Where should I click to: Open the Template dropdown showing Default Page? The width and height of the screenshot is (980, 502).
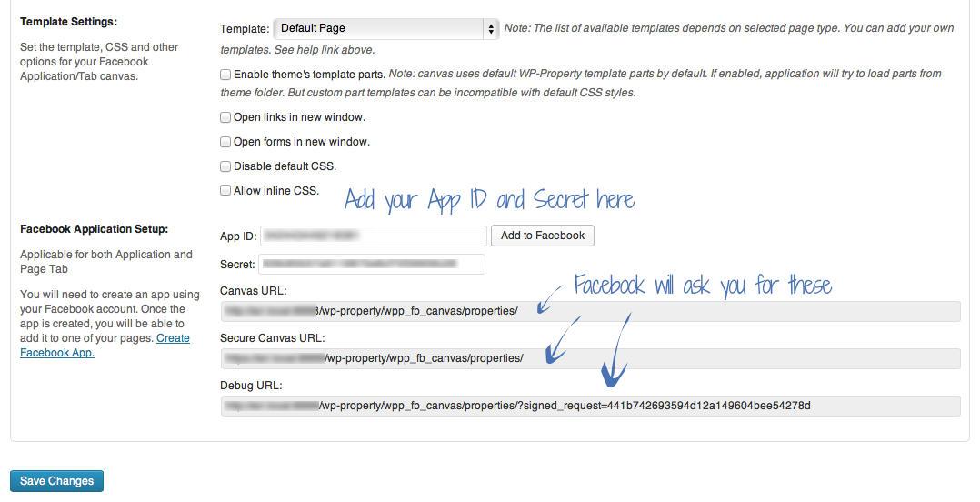(386, 29)
